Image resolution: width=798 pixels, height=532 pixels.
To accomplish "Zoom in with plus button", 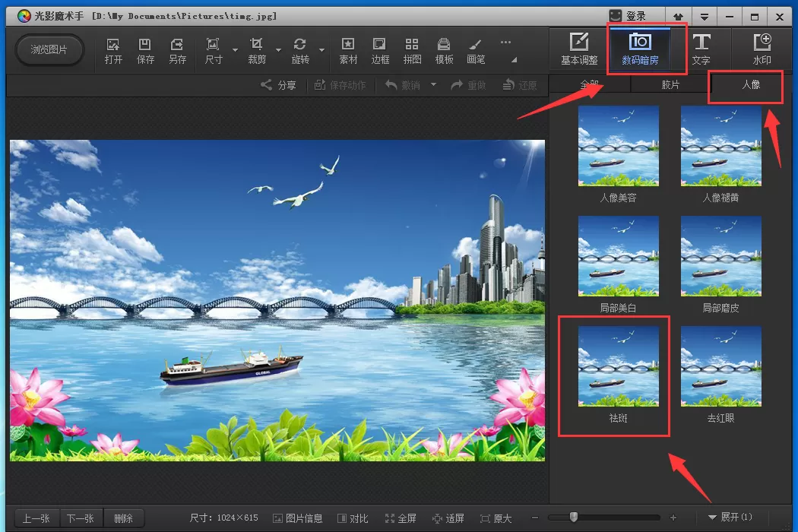I will pyautogui.click(x=673, y=518).
